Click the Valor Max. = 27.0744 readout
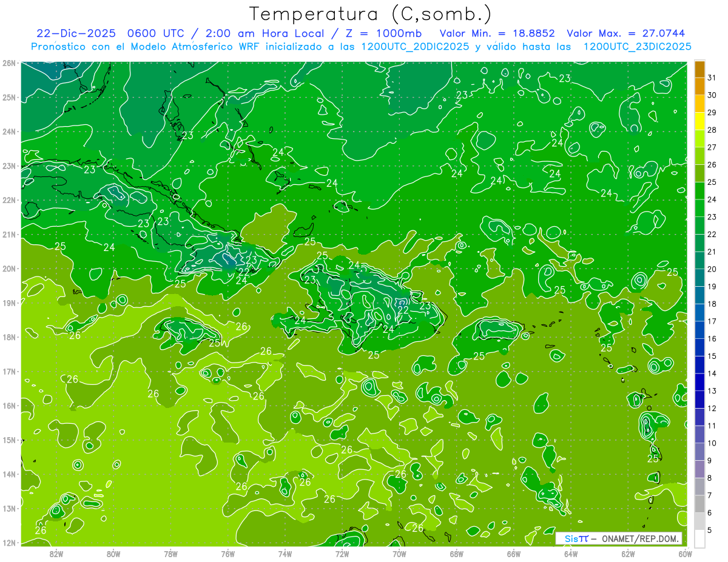 coord(627,33)
